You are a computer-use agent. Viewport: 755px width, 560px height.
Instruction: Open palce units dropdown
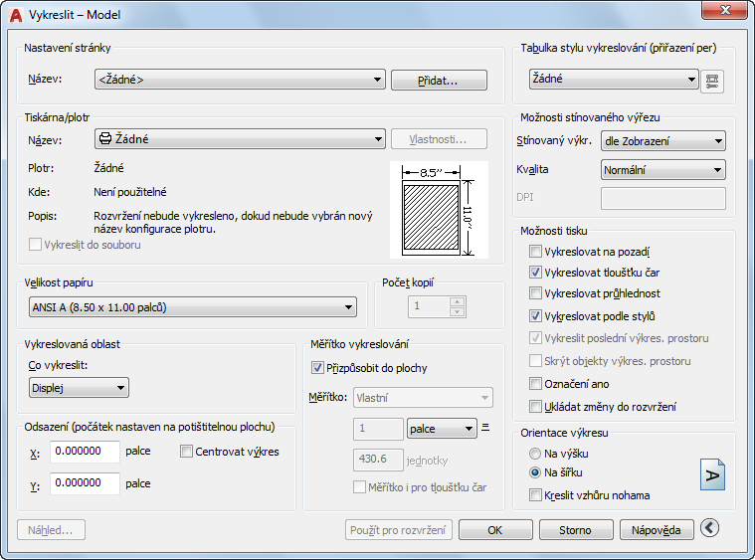pos(442,429)
